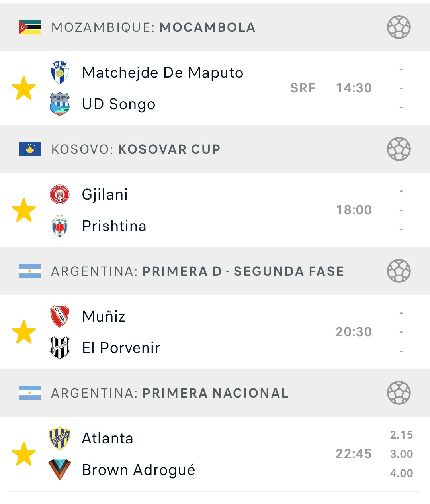
Task: Select the Prishtina club logo
Action: click(60, 226)
